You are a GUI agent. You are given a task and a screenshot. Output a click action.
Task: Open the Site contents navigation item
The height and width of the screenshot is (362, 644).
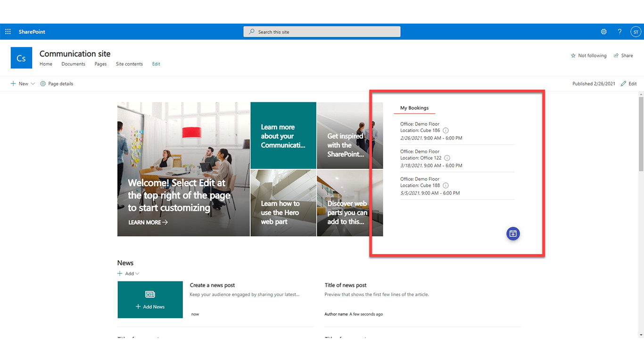tap(129, 64)
